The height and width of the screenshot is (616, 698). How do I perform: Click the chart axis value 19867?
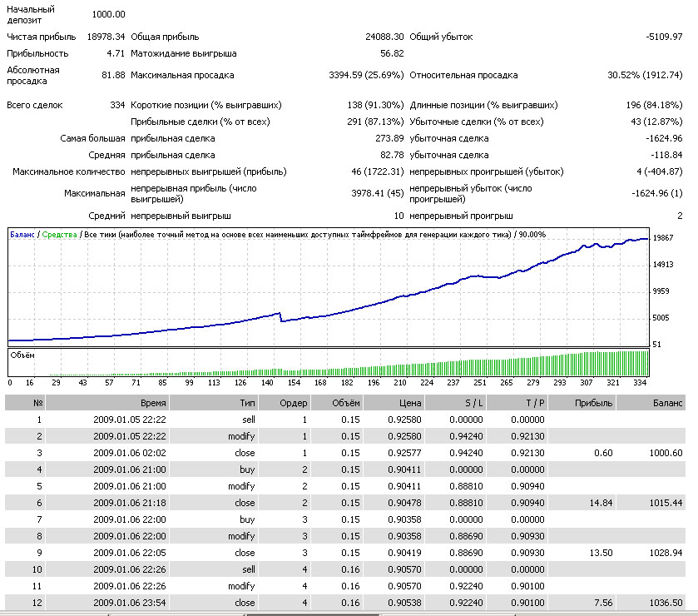pyautogui.click(x=663, y=238)
